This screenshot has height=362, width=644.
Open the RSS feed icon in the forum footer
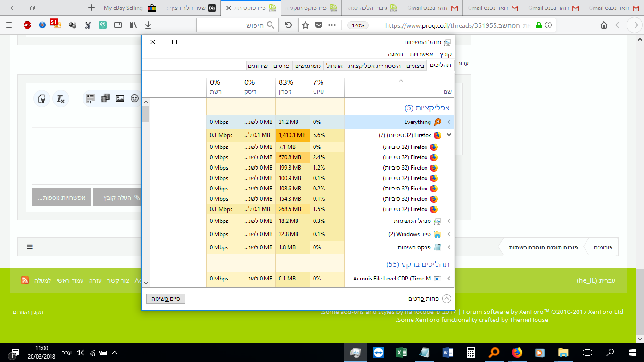click(25, 280)
